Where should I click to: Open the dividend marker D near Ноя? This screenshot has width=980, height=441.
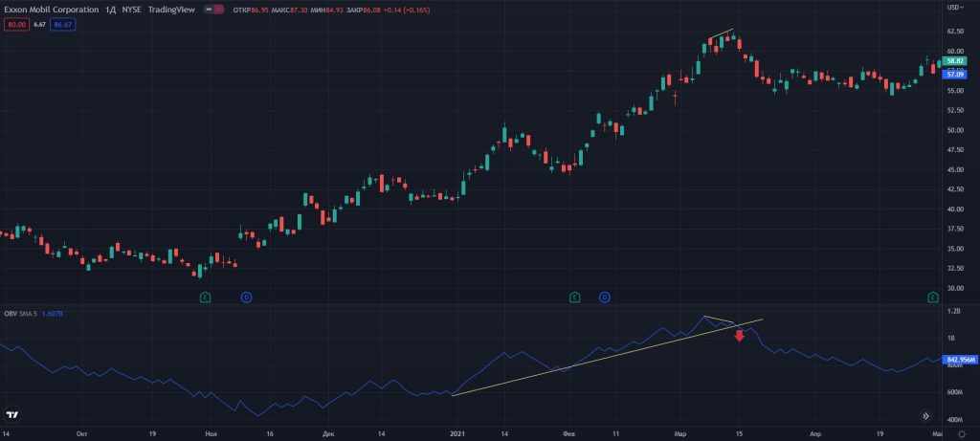pos(246,298)
